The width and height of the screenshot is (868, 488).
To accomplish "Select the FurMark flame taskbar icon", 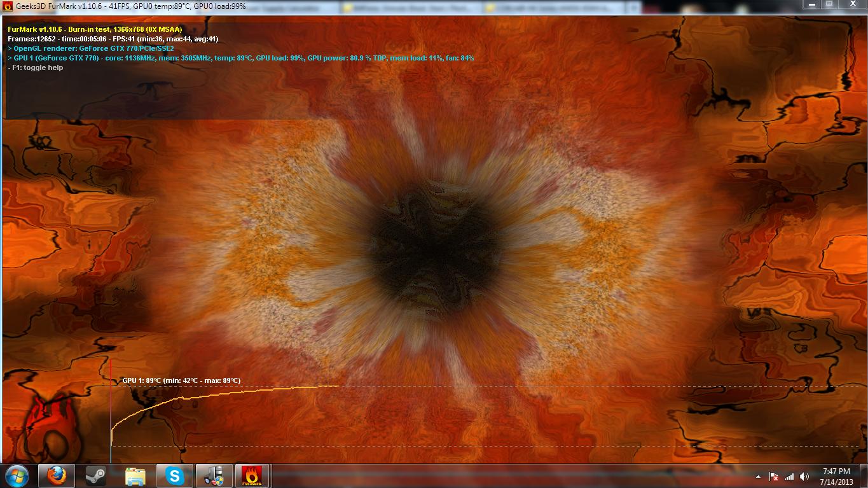I will pyautogui.click(x=252, y=476).
